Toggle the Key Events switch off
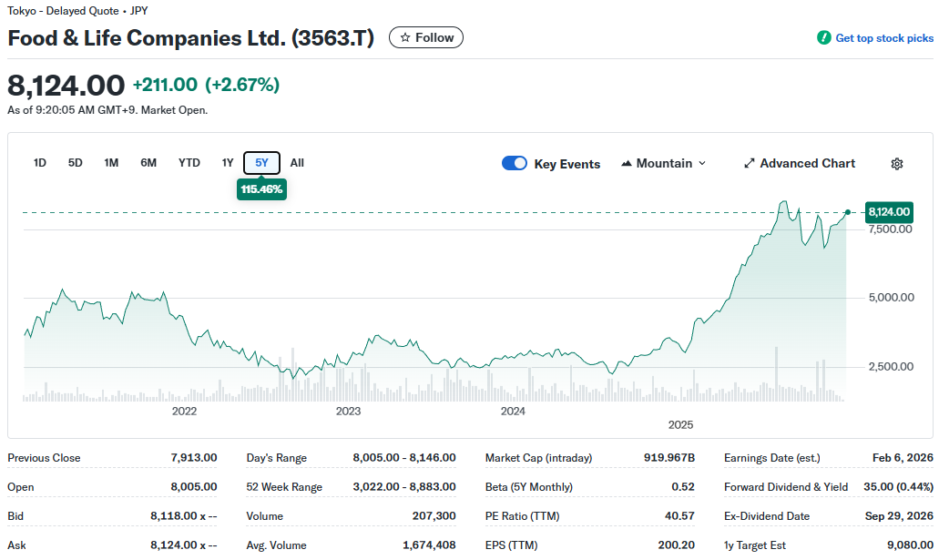The image size is (949, 560). (515, 164)
